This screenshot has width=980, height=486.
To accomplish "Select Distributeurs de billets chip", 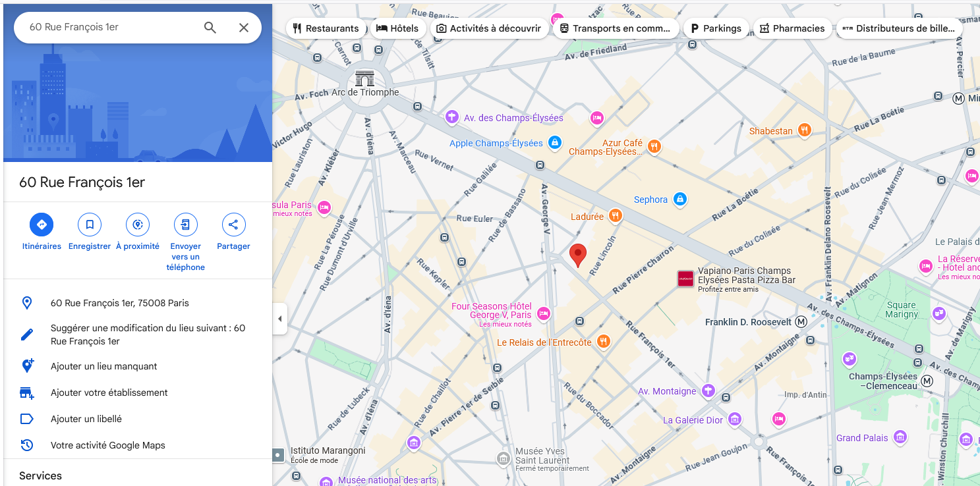I will (899, 28).
